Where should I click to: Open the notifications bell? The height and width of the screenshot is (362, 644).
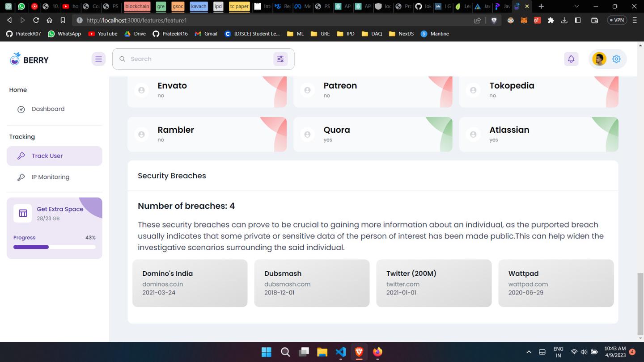coord(571,59)
